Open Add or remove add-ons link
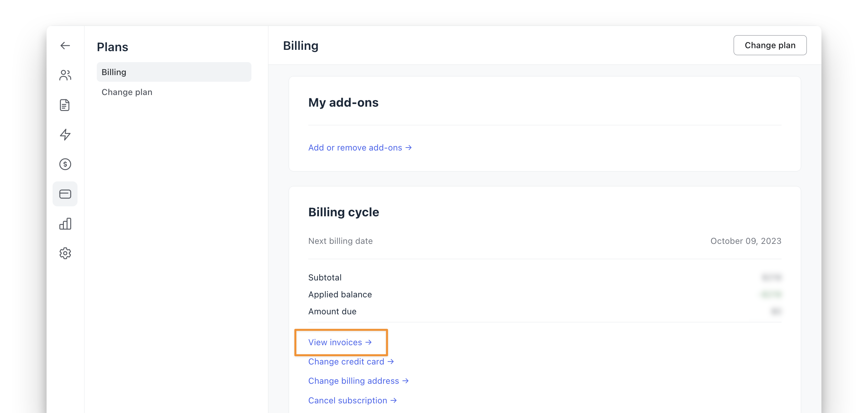Image resolution: width=868 pixels, height=413 pixels. tap(360, 148)
